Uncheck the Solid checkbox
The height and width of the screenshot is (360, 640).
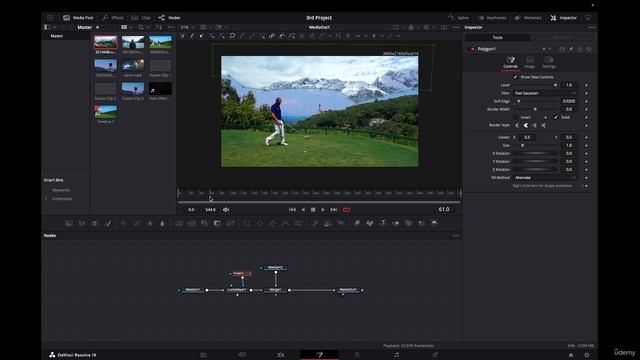556,117
